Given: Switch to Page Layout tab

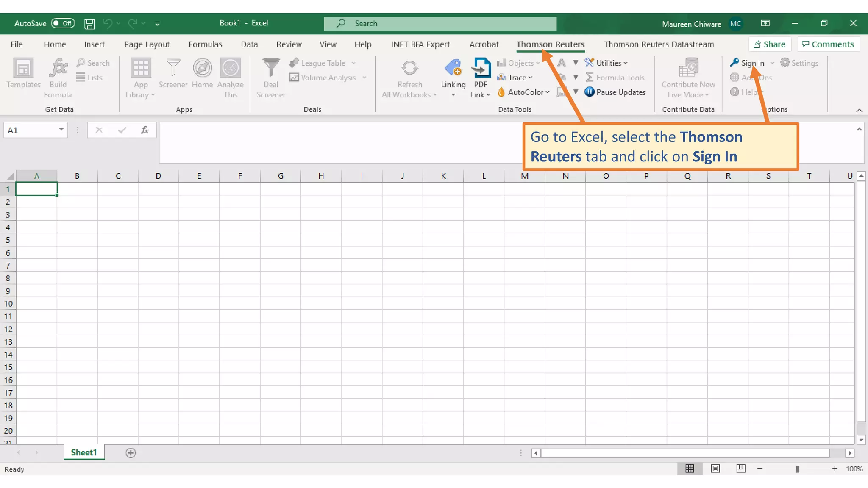Looking at the screenshot, I should tap(147, 44).
